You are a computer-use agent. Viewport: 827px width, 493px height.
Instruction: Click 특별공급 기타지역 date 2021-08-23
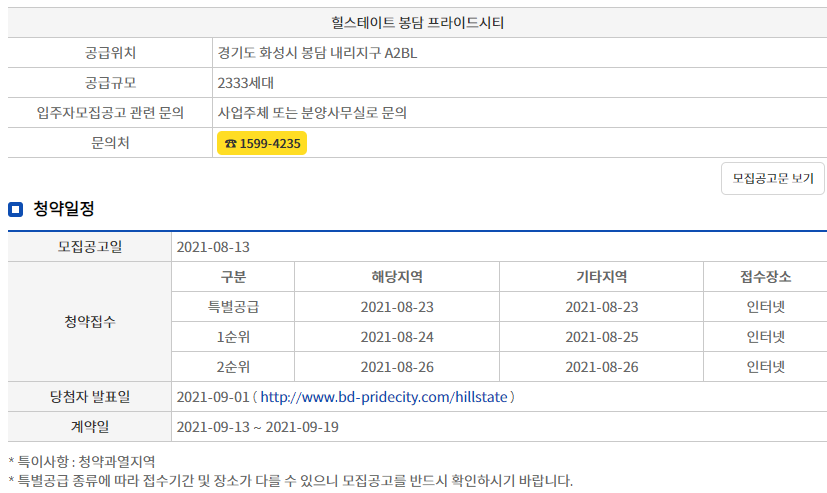602,307
